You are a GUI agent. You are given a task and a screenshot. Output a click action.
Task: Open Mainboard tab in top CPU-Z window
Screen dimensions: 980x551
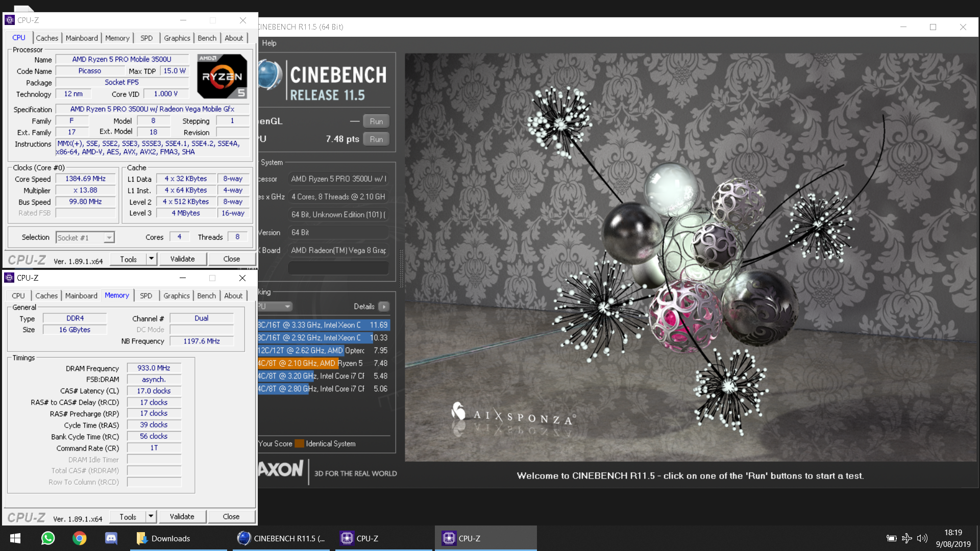click(x=82, y=38)
